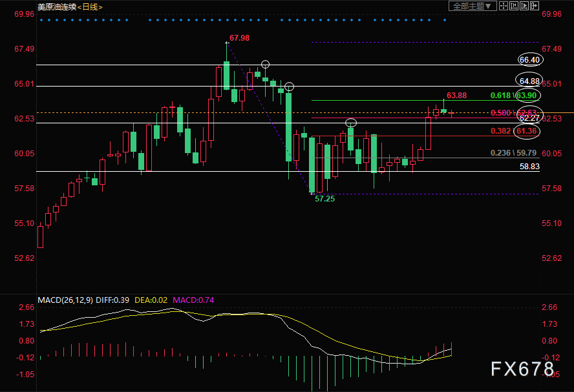574x392 pixels.
Task: Click the 58.83 support line label
Action: click(529, 167)
